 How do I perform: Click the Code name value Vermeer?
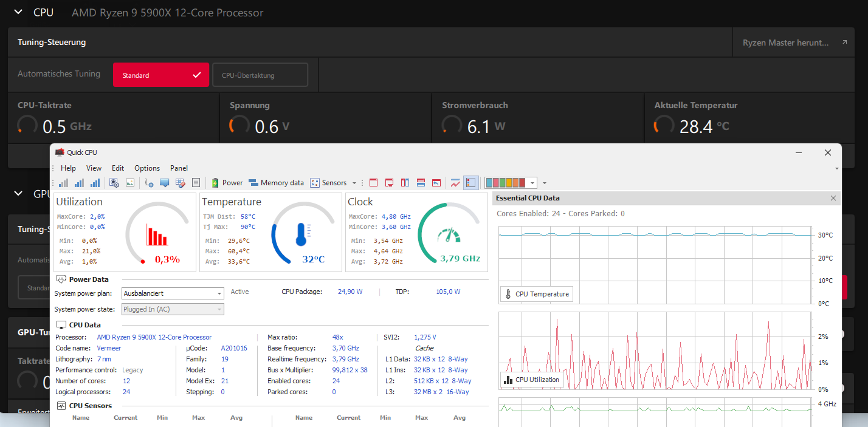click(109, 348)
